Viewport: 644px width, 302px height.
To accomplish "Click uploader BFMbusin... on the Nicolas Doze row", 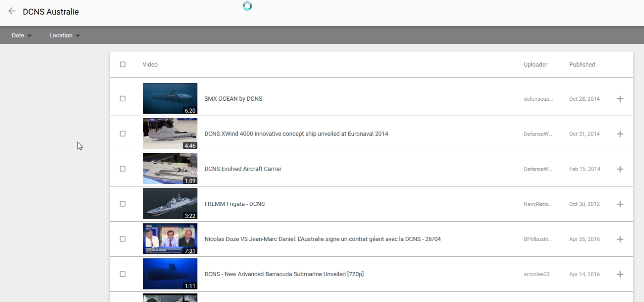I will (x=538, y=239).
